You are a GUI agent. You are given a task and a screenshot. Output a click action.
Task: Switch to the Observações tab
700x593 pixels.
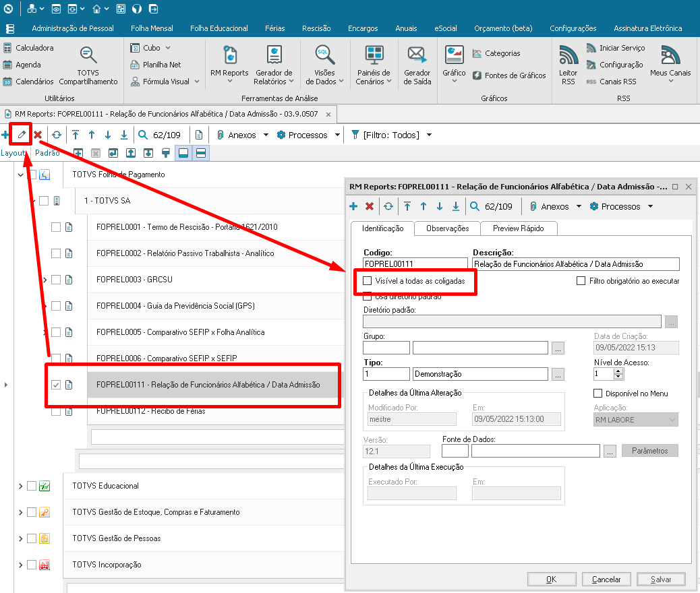447,228
